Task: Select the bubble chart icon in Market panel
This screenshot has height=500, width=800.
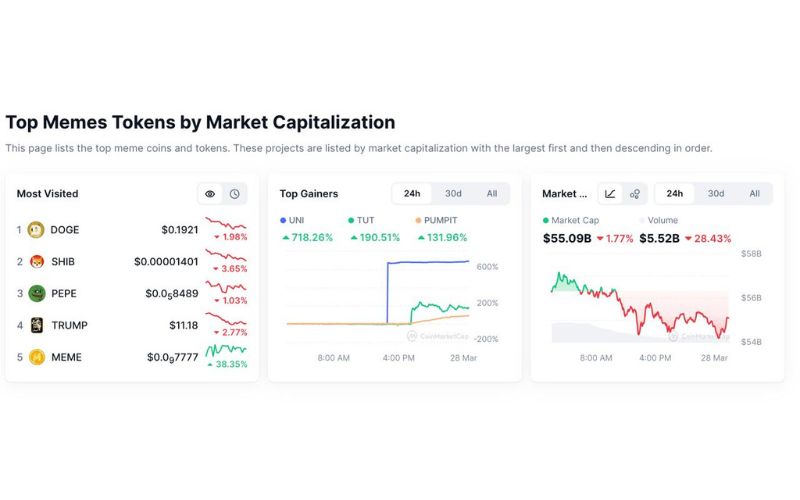Action: (634, 194)
